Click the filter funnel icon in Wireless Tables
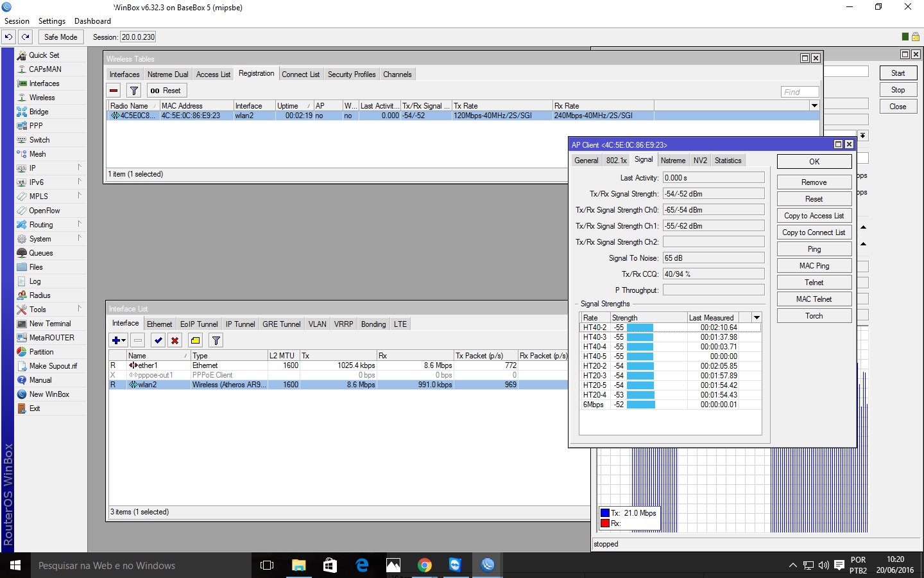Screen dimensions: 924x578 [133, 91]
